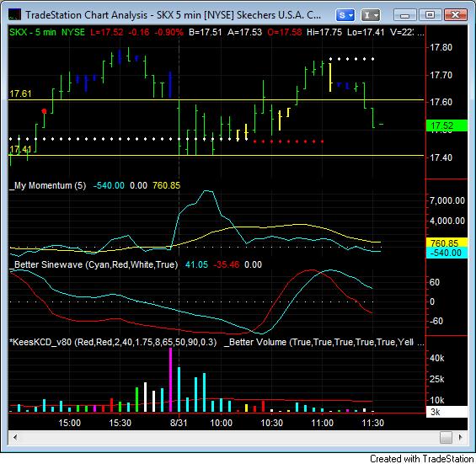
Task: Click the 10k volume axis label
Action: point(437,400)
